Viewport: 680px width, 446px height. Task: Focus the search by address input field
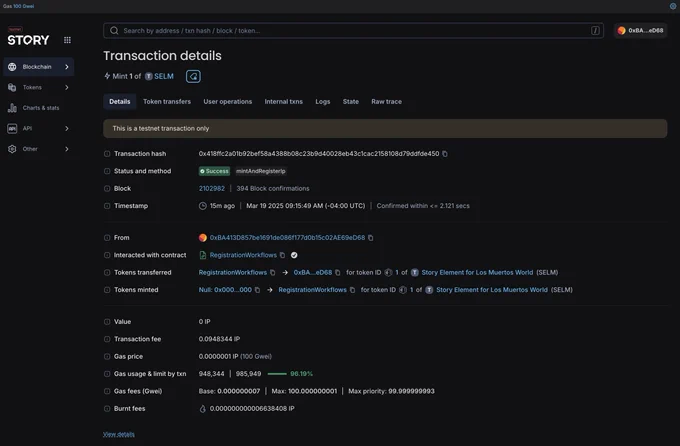click(353, 30)
